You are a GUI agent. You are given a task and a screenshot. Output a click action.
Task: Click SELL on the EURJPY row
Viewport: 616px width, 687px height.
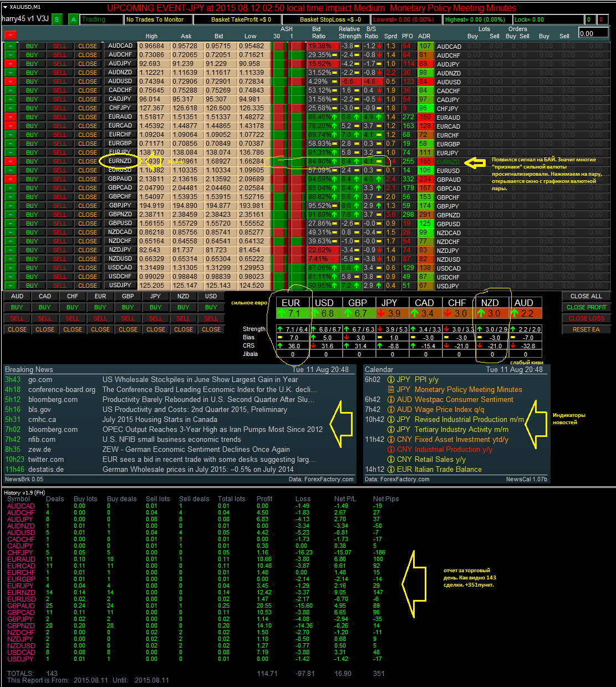(x=60, y=152)
